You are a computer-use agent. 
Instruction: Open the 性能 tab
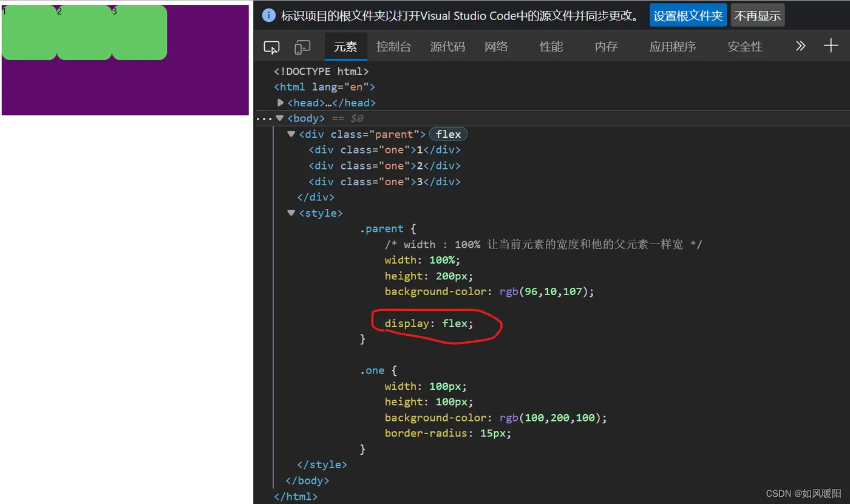click(x=551, y=47)
